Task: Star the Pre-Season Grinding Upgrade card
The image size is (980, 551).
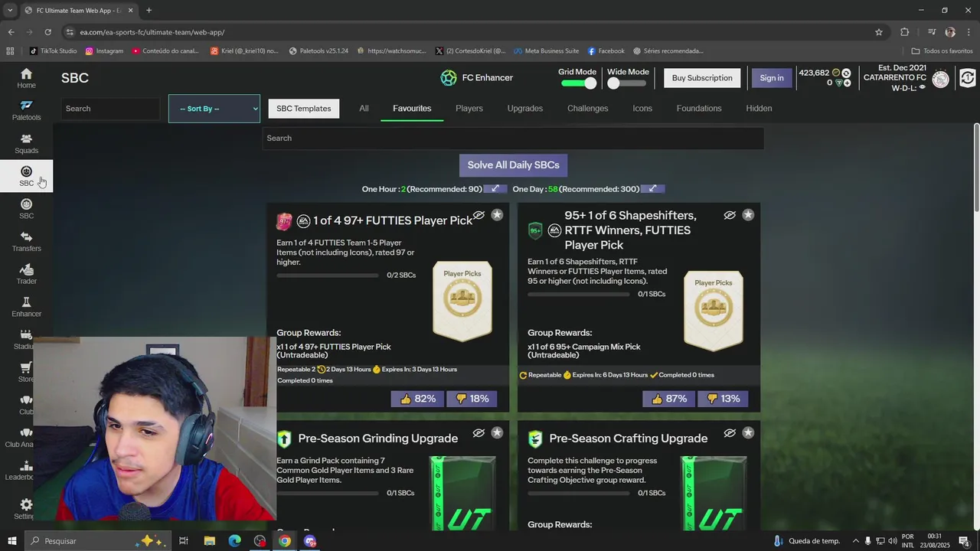Action: pyautogui.click(x=497, y=432)
